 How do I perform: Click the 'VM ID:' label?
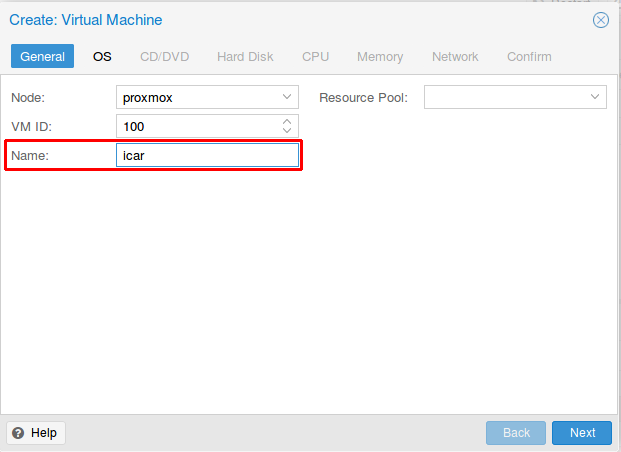click(x=31, y=127)
